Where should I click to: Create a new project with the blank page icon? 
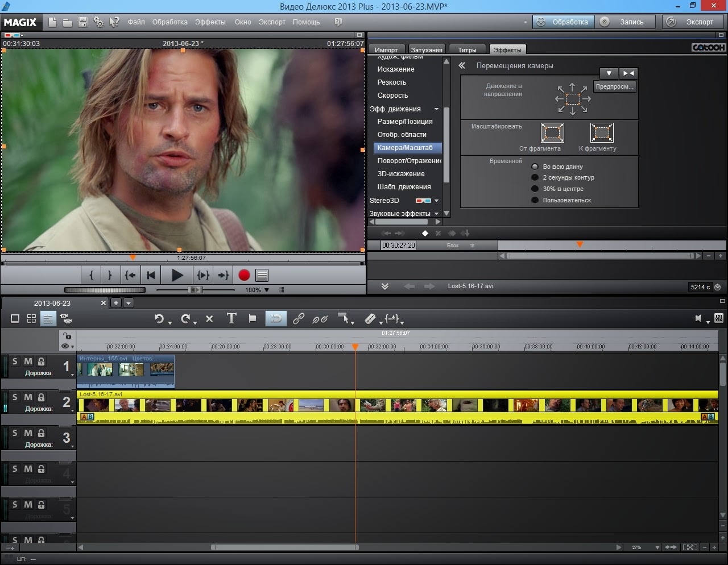pyautogui.click(x=52, y=22)
